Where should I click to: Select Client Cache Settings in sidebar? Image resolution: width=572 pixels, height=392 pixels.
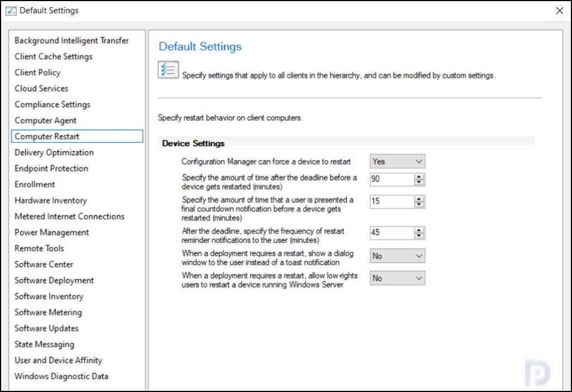[54, 56]
